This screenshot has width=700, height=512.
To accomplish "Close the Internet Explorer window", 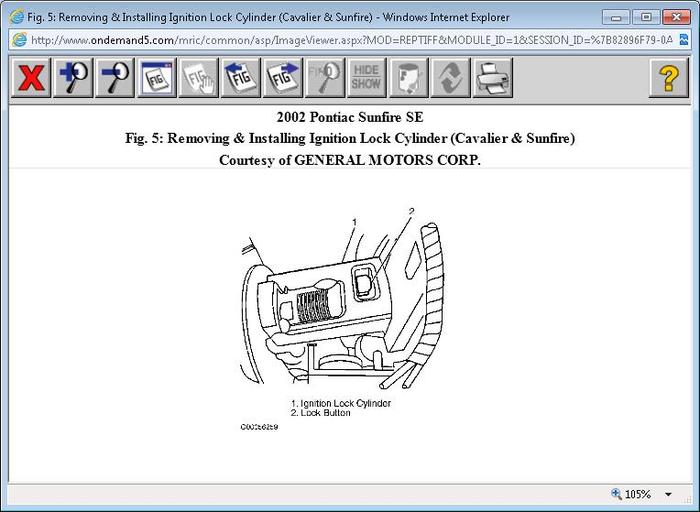I will click(676, 17).
